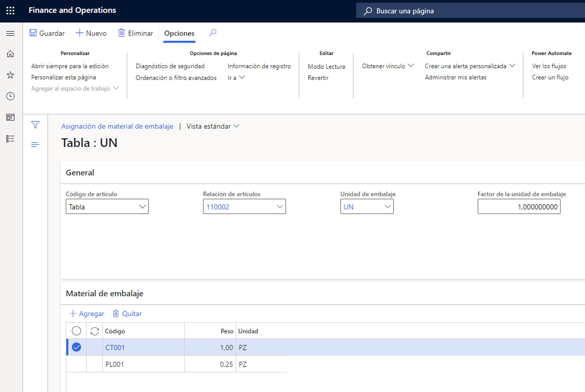The image size is (585, 392).
Task: Click the Agregar plus icon in grid toolbar
Action: click(72, 313)
